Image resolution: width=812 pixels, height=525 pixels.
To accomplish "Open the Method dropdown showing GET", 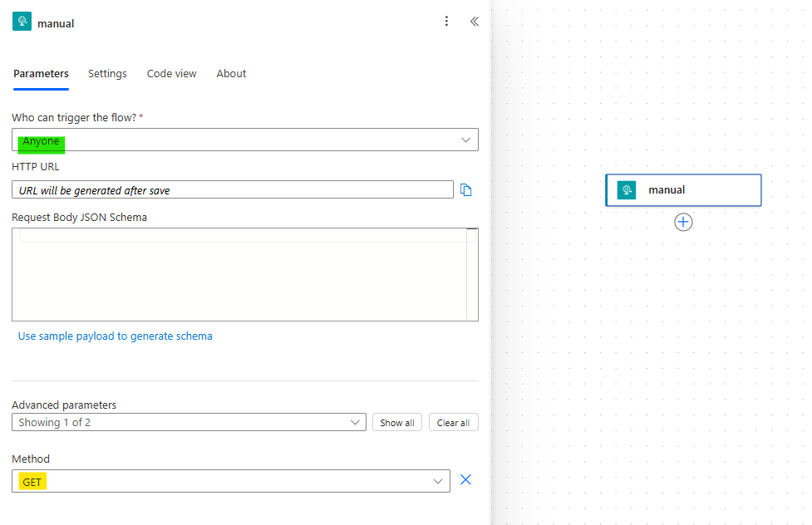I will 438,481.
